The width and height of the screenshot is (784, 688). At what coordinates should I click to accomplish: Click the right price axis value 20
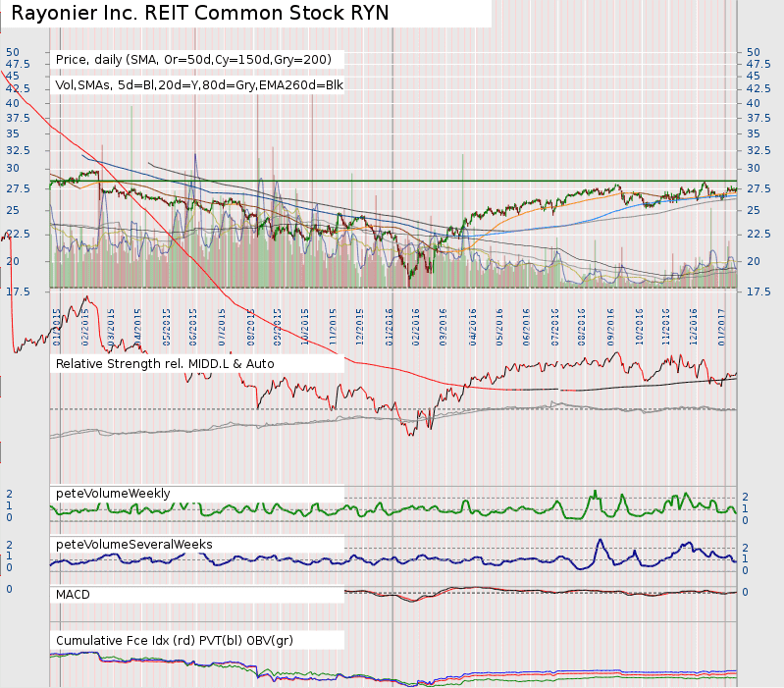[753, 261]
